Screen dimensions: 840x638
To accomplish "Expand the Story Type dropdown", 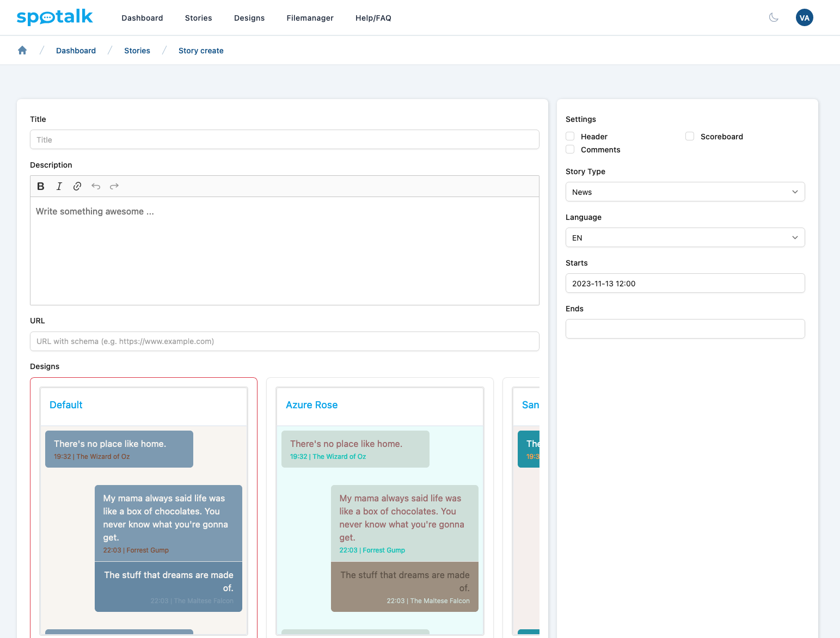I will click(x=685, y=192).
